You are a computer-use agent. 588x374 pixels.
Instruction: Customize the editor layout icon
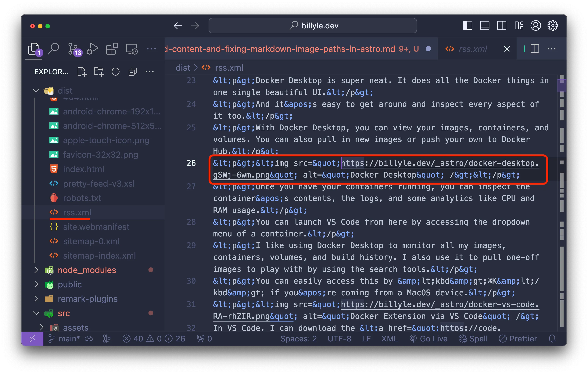519,25
